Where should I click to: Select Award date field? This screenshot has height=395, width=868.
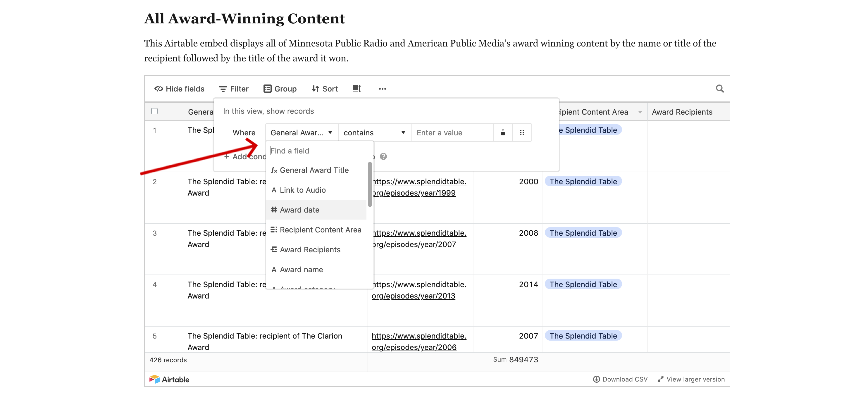pos(316,210)
